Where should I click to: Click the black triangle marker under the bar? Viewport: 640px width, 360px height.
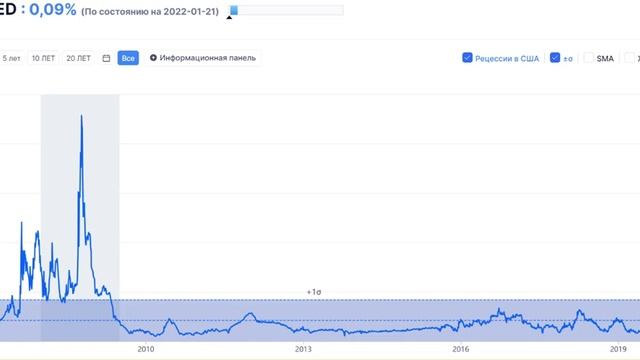[229, 17]
